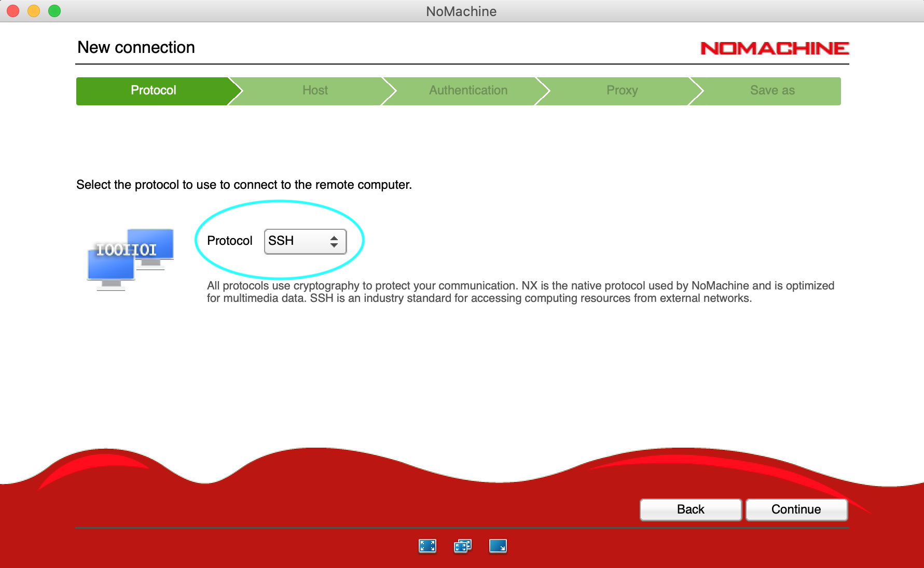Close the NoMachine window
This screenshot has height=568, width=924.
[13, 11]
